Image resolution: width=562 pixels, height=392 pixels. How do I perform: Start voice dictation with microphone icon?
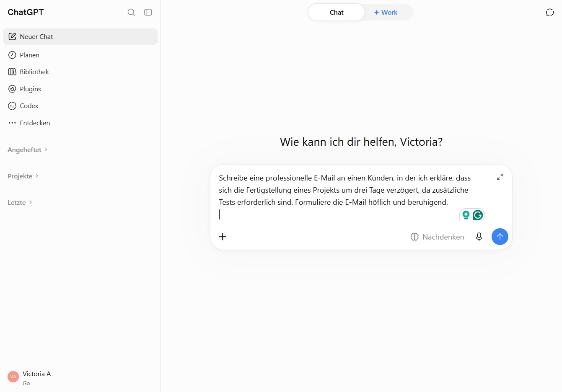[479, 237]
